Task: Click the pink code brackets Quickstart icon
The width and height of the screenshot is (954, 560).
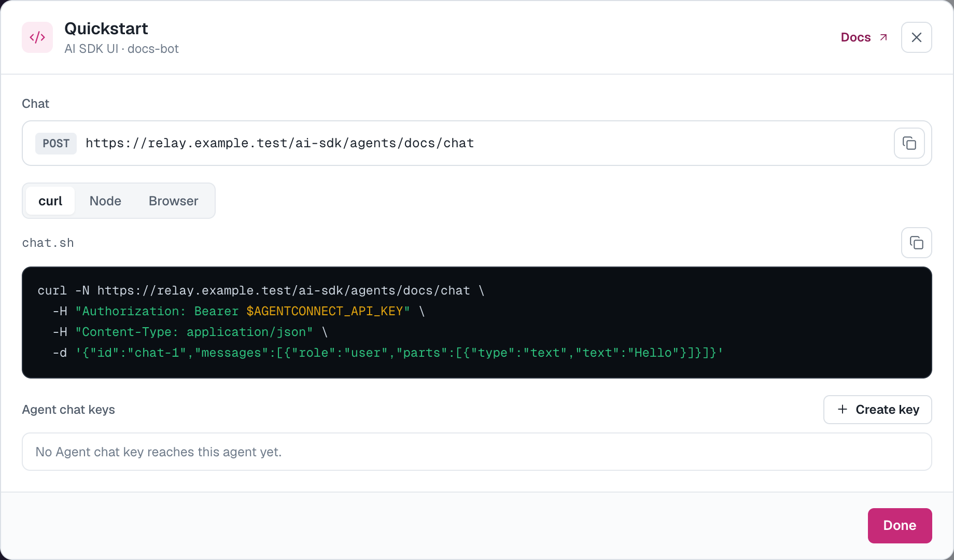Action: pos(37,37)
